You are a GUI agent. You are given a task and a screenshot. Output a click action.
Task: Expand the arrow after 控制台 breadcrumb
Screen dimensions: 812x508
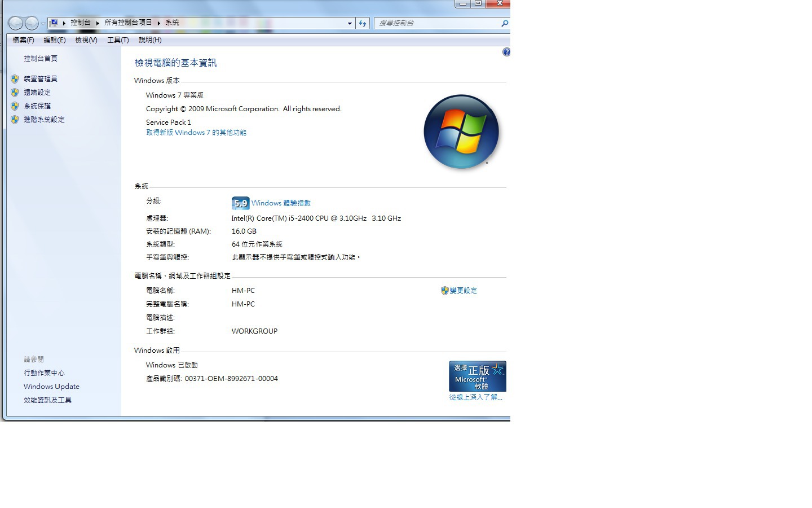[x=98, y=23]
